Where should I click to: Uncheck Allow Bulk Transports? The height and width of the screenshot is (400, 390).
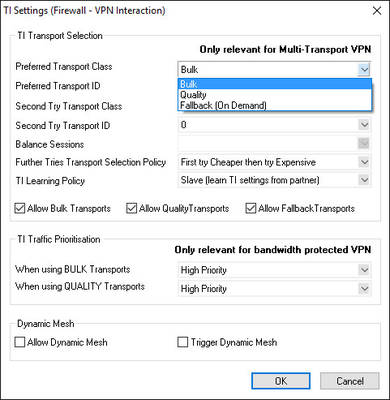click(20, 208)
